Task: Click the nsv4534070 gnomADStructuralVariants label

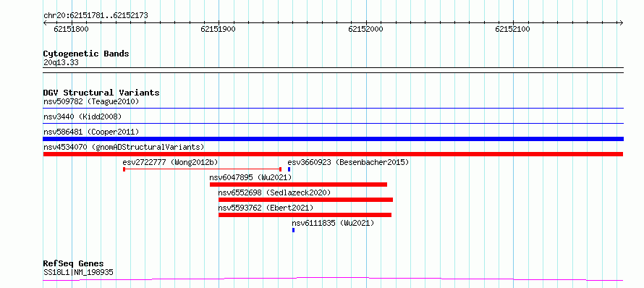Action: (124, 147)
